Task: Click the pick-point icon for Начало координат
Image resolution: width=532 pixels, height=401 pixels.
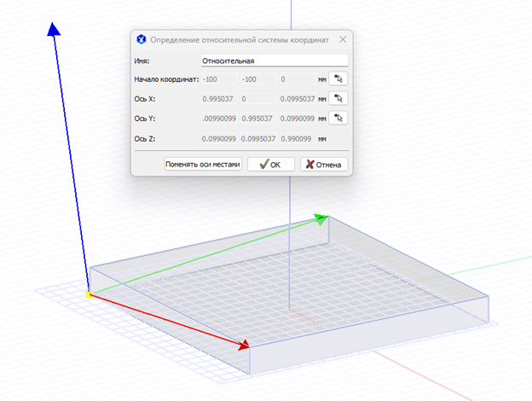Action: 339,79
